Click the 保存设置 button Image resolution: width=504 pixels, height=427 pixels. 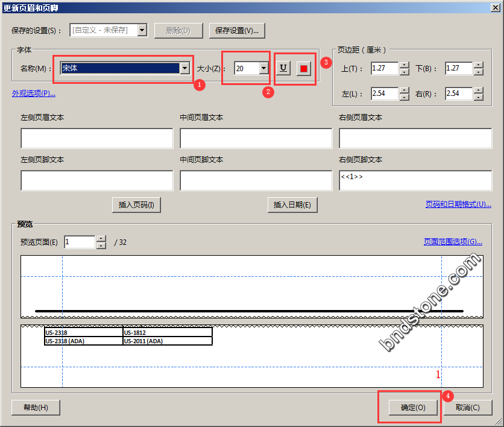coord(238,30)
